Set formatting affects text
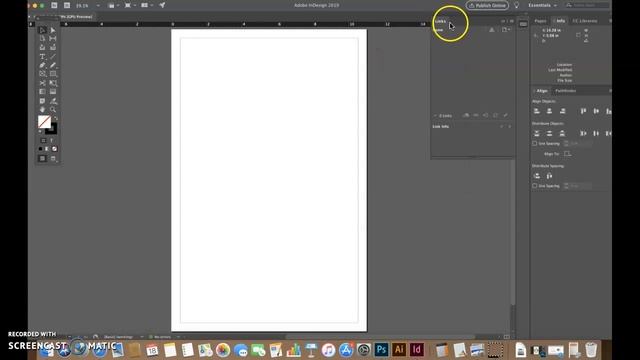Image resolution: width=640 pixels, height=360 pixels. click(x=51, y=140)
